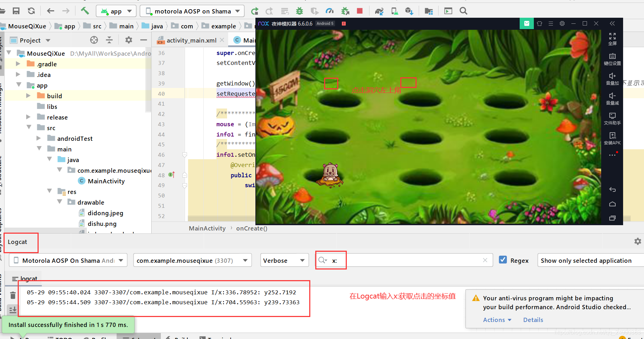Open the Verbose log level dropdown
Screen dimensions: 644x339
coord(284,260)
